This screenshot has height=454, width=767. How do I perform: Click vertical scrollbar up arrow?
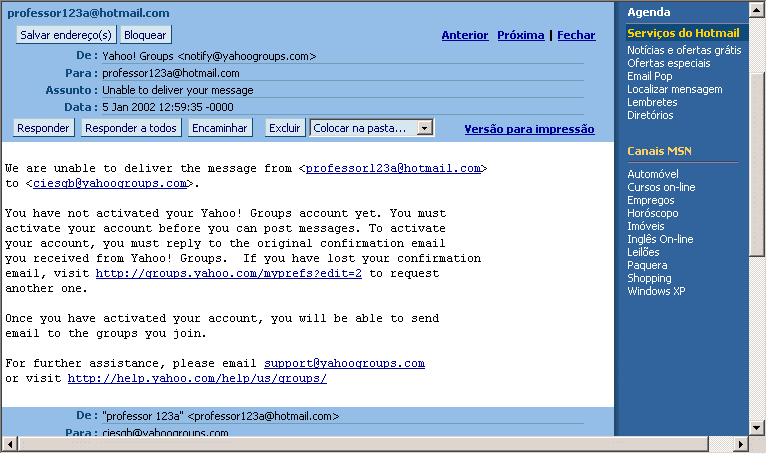click(757, 9)
